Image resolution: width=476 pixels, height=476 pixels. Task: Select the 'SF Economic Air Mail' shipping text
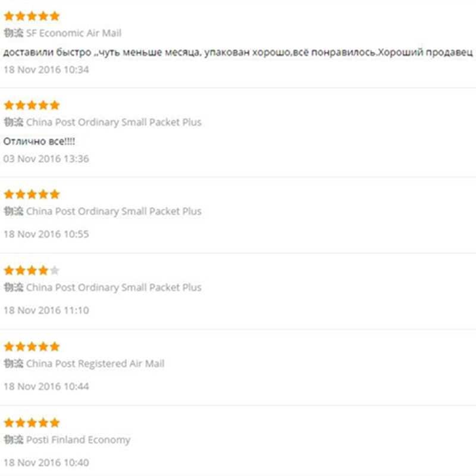click(x=74, y=33)
